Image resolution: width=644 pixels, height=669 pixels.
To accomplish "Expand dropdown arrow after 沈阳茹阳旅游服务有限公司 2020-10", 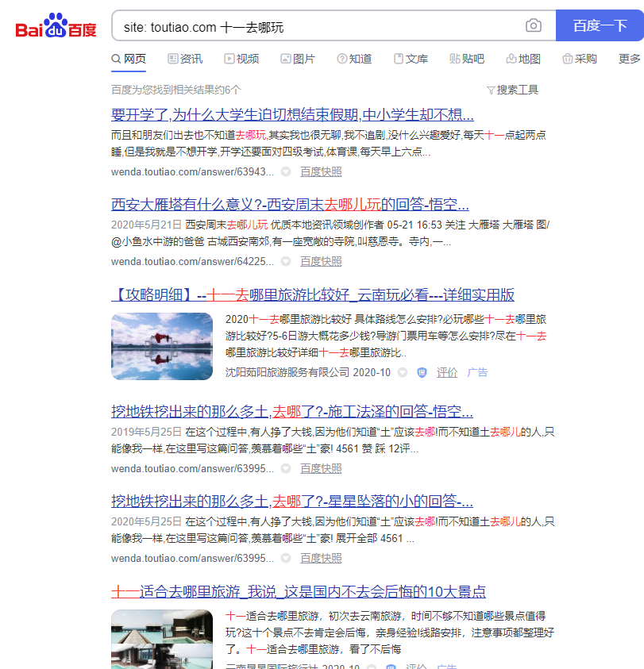I will click(403, 372).
